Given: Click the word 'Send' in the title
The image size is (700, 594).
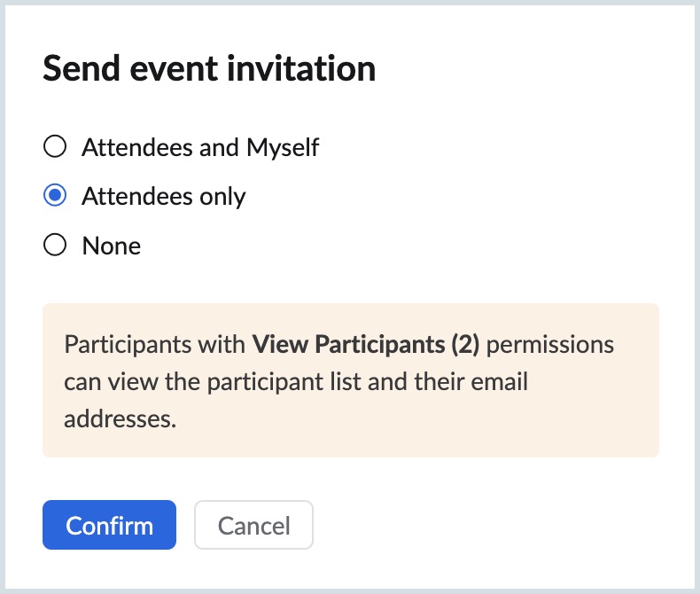Looking at the screenshot, I should [x=78, y=68].
